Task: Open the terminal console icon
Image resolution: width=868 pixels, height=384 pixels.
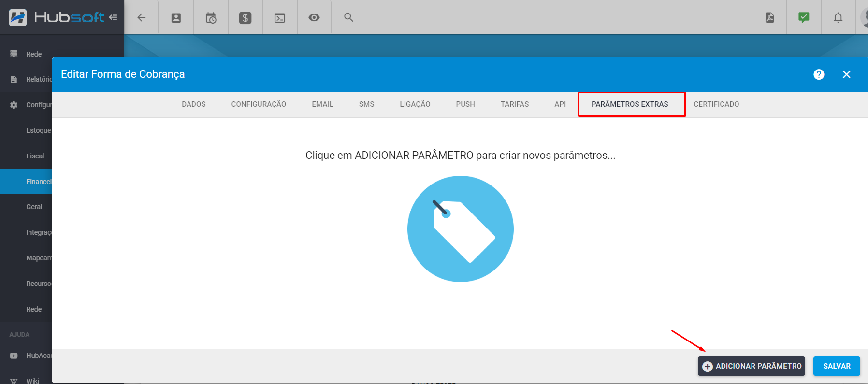Action: point(280,18)
